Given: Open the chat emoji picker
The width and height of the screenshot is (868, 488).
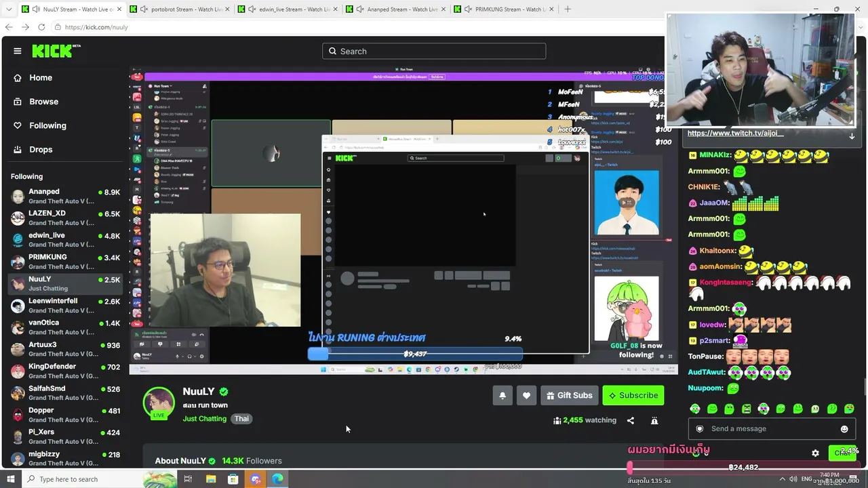Looking at the screenshot, I should (x=844, y=428).
